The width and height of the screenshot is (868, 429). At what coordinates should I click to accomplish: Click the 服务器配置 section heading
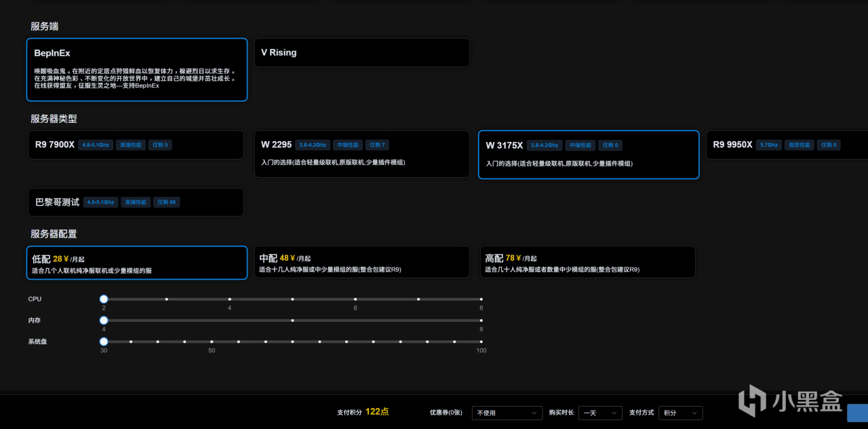(54, 234)
